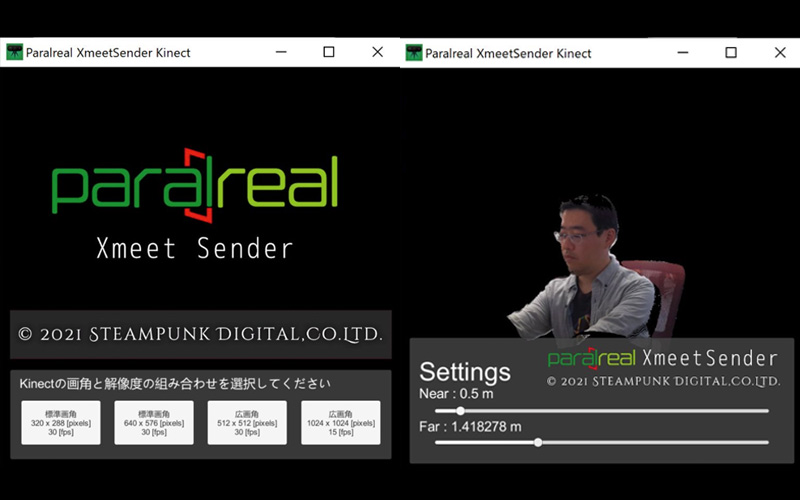Click the 'Settings' heading
The image size is (800, 500).
click(465, 372)
